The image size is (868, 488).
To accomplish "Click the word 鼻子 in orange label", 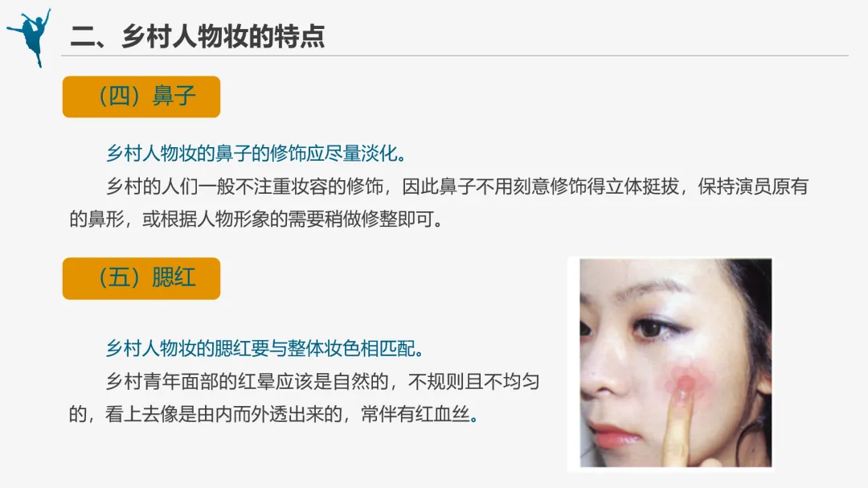I will [x=174, y=96].
